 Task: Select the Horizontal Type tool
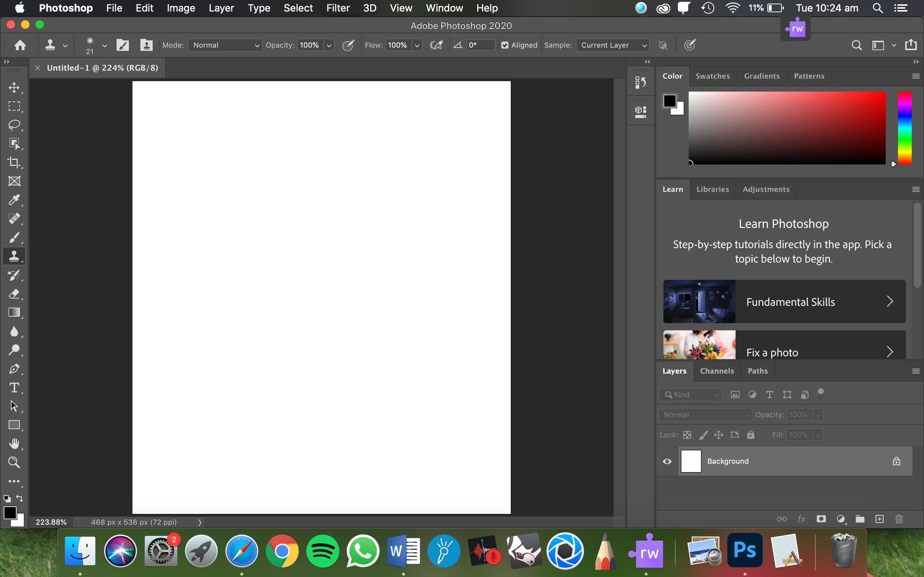pos(14,388)
